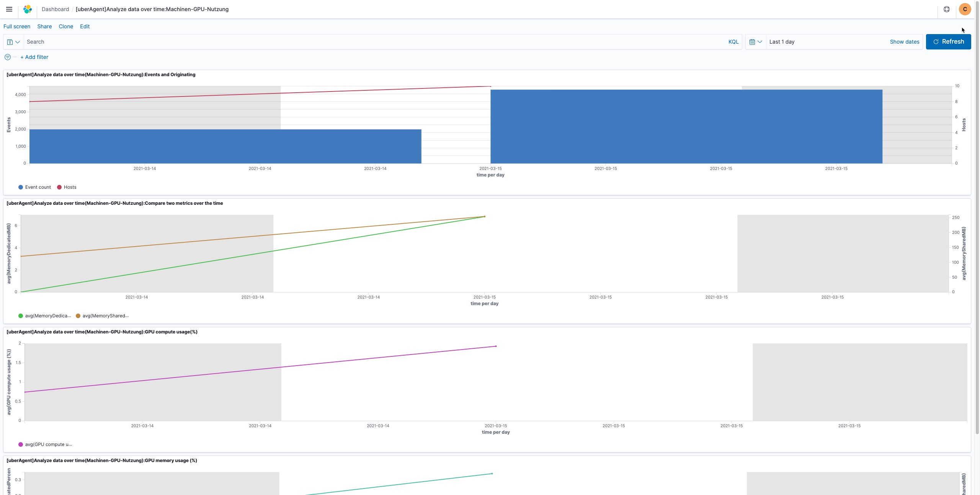
Task: Switch the query language via KQL
Action: point(733,42)
